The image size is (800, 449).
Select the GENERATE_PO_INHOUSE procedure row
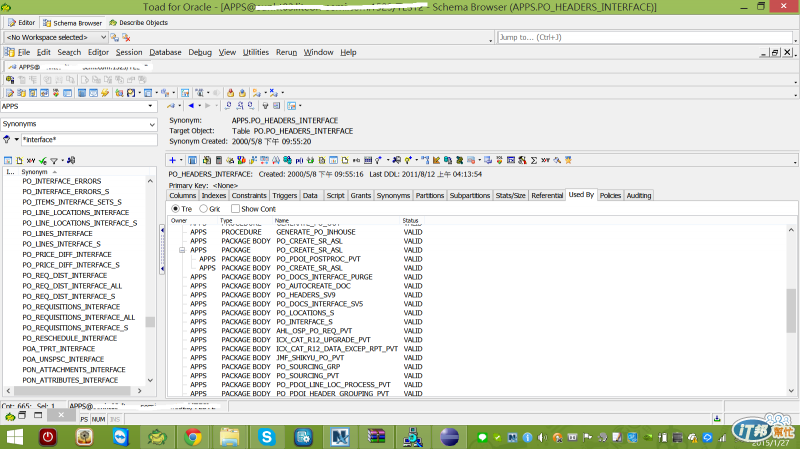(316, 232)
